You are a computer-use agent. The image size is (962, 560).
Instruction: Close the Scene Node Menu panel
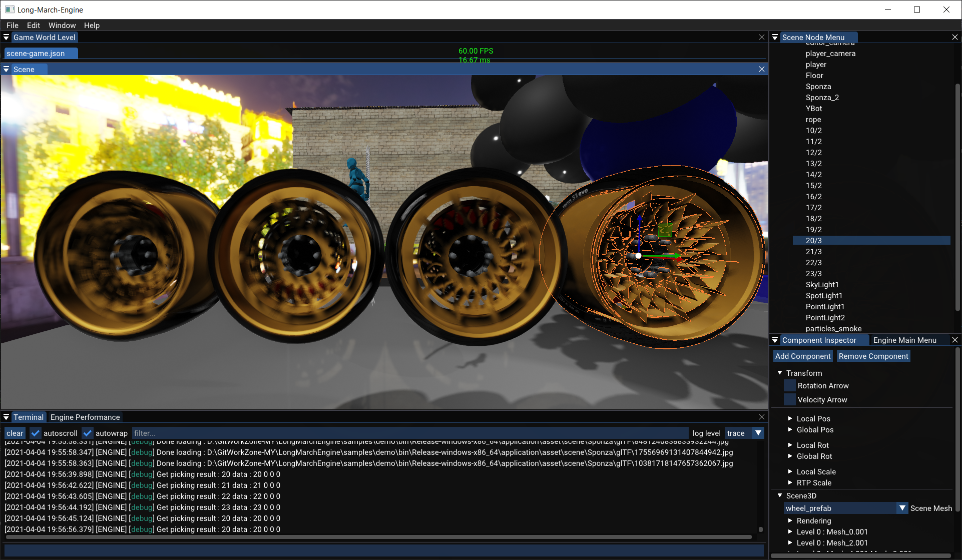pos(954,38)
